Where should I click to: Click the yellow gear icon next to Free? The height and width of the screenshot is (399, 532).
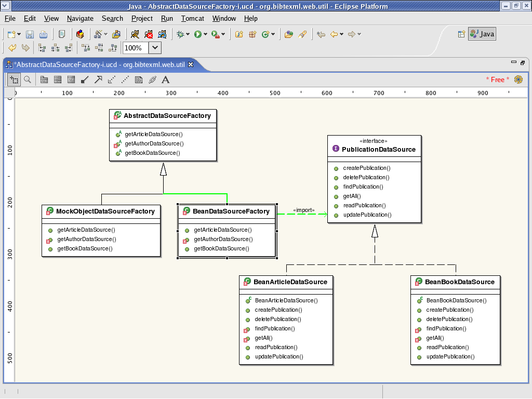pos(518,79)
